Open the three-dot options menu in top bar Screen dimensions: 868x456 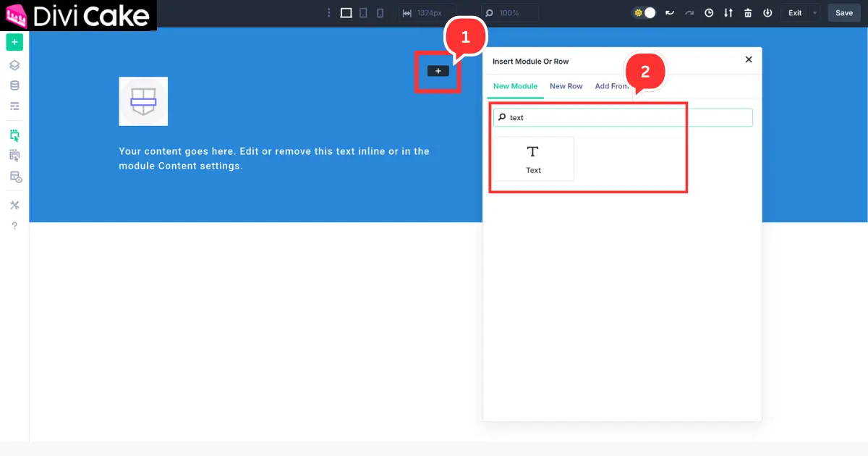click(329, 13)
